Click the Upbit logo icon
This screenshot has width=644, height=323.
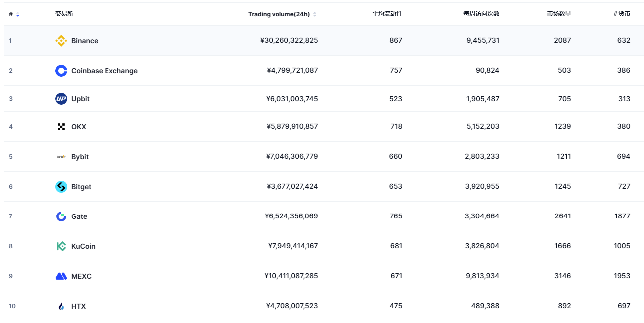(x=61, y=99)
